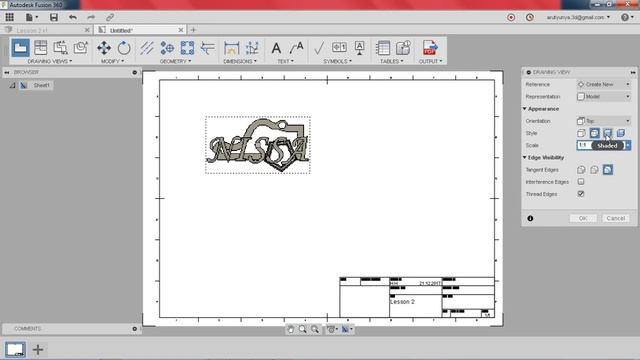Select the Surface Texture symbol tool
The width and height of the screenshot is (640, 360).
(x=319, y=48)
